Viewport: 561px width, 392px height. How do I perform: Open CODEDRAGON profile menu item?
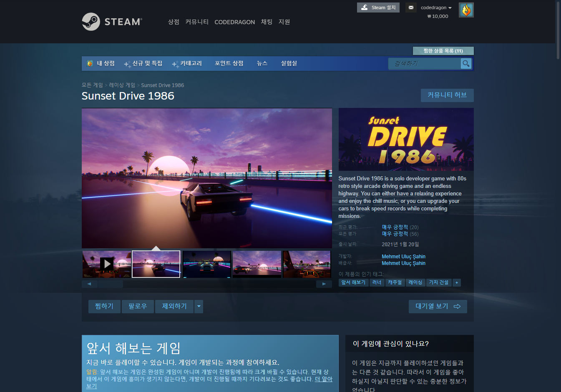tap(234, 22)
